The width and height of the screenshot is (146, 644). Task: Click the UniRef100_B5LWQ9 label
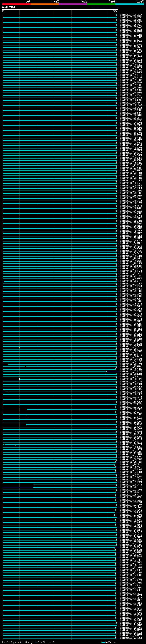tap(131, 301)
